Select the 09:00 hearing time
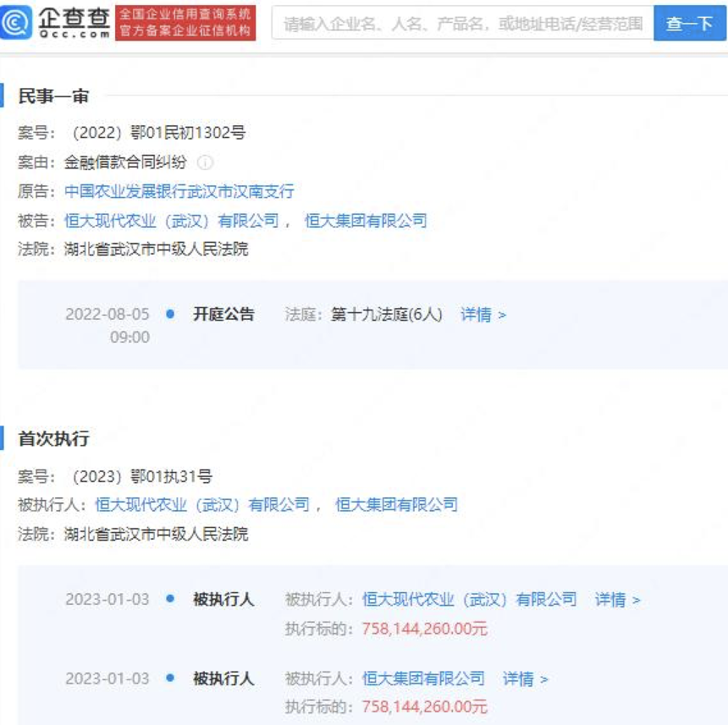The image size is (728, 725). 130,337
